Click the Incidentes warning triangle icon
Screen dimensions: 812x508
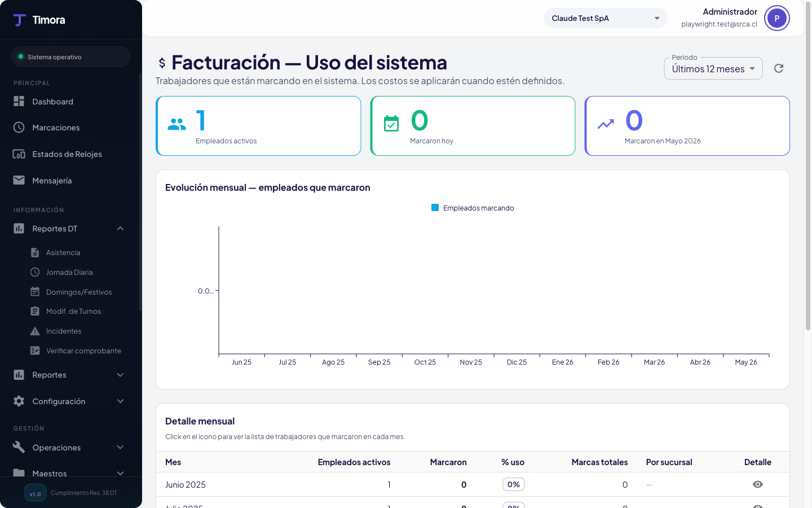pos(35,331)
